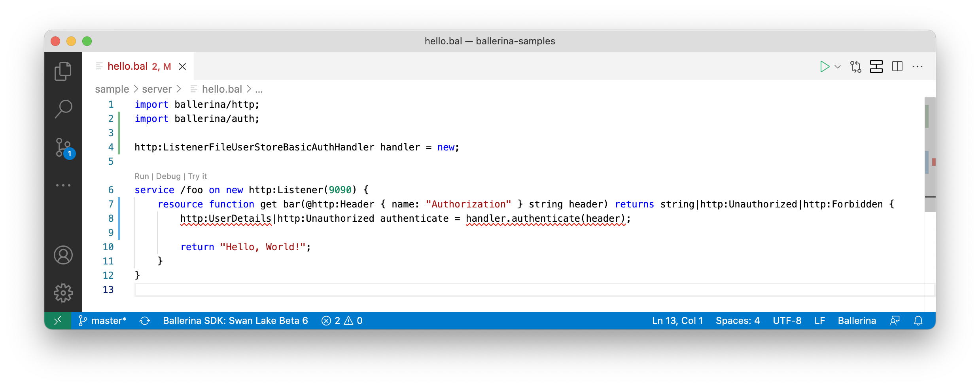980x388 pixels.
Task: Click the returns keyword on line 7
Action: (634, 204)
